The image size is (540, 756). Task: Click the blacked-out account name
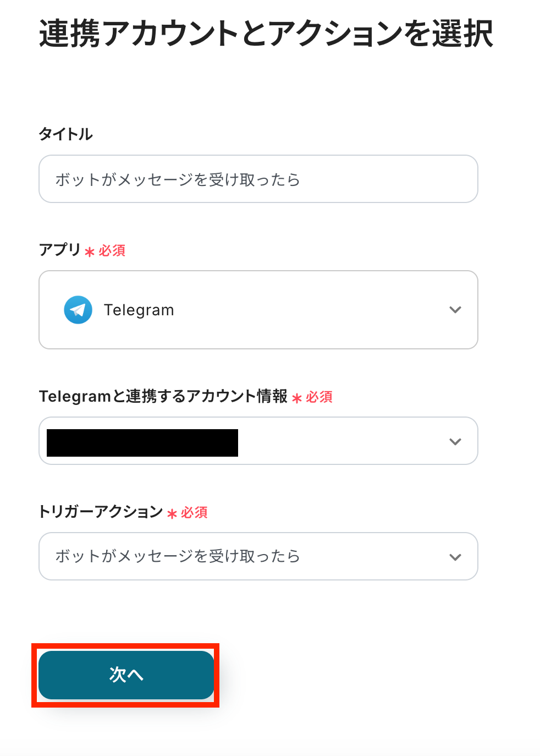pos(142,443)
